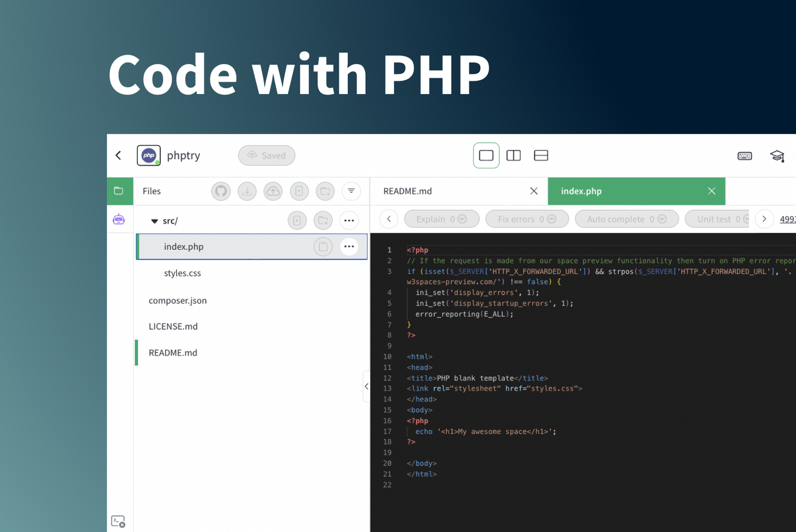
Task: Open keyboard shortcuts via the keyboard icon
Action: tap(744, 155)
